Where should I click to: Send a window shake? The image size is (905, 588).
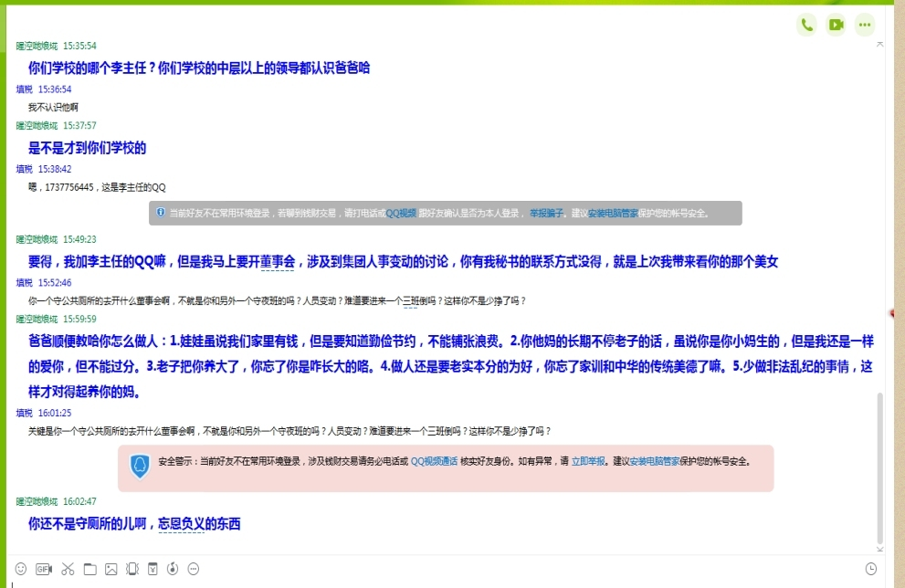(132, 569)
